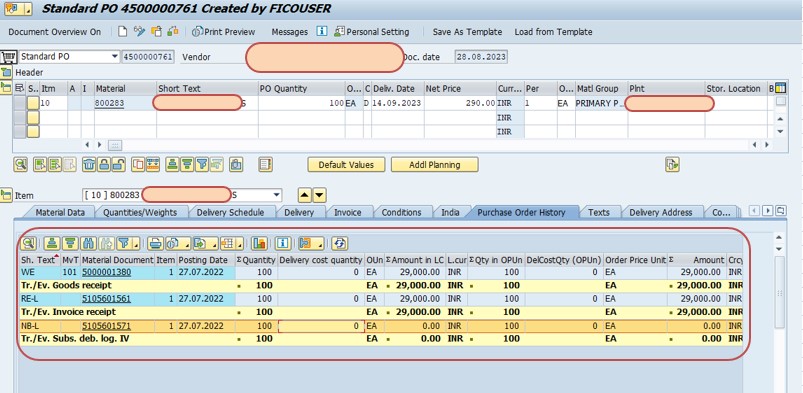Open history grid Set filter dropdown
This screenshot has height=393, width=803.
coord(128,242)
